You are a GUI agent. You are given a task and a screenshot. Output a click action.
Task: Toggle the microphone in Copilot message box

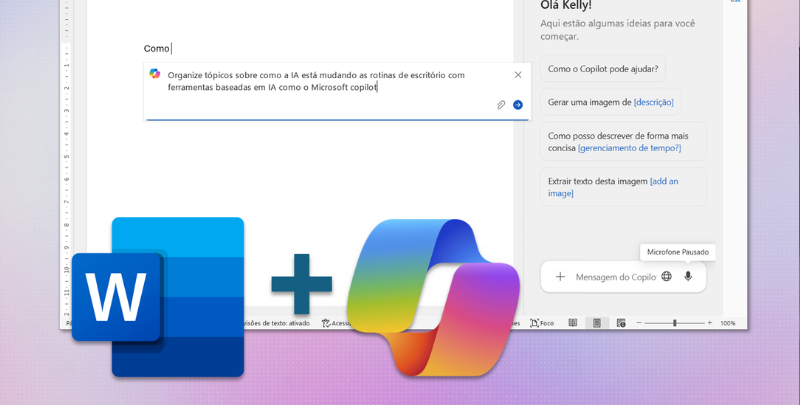point(688,276)
